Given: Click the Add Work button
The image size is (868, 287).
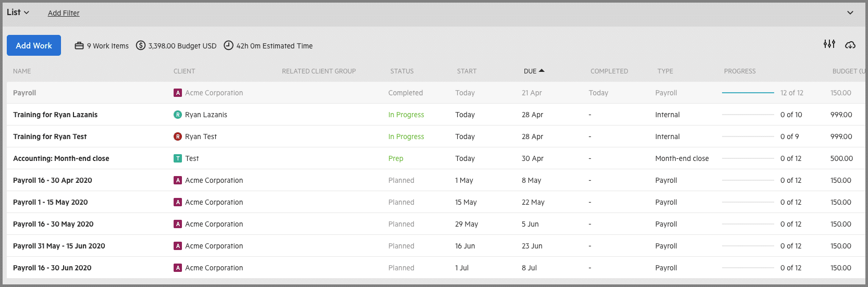Looking at the screenshot, I should (x=34, y=45).
